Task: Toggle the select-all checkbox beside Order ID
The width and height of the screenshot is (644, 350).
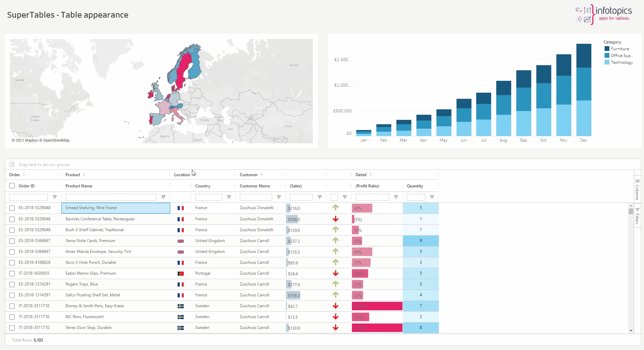Action: point(12,186)
